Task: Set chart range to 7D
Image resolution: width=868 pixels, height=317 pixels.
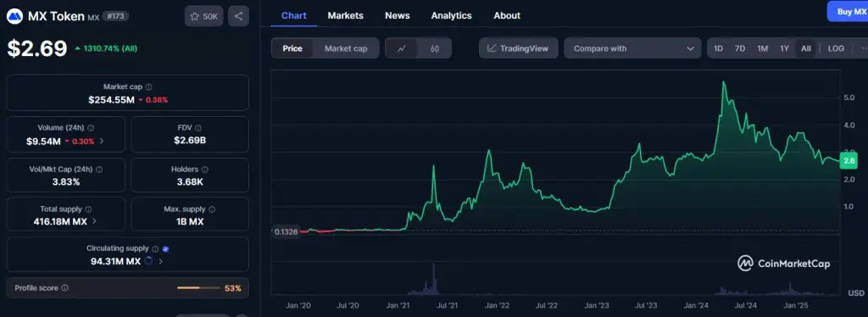Action: 739,48
